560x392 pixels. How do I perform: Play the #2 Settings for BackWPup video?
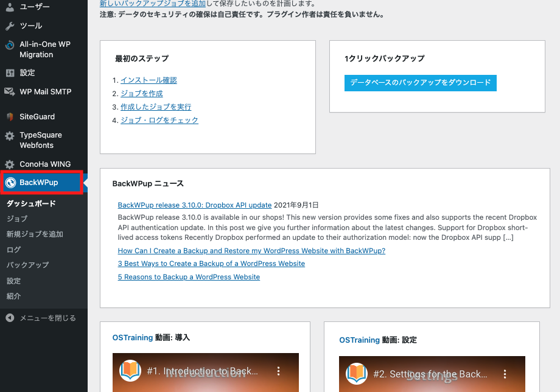click(x=432, y=374)
